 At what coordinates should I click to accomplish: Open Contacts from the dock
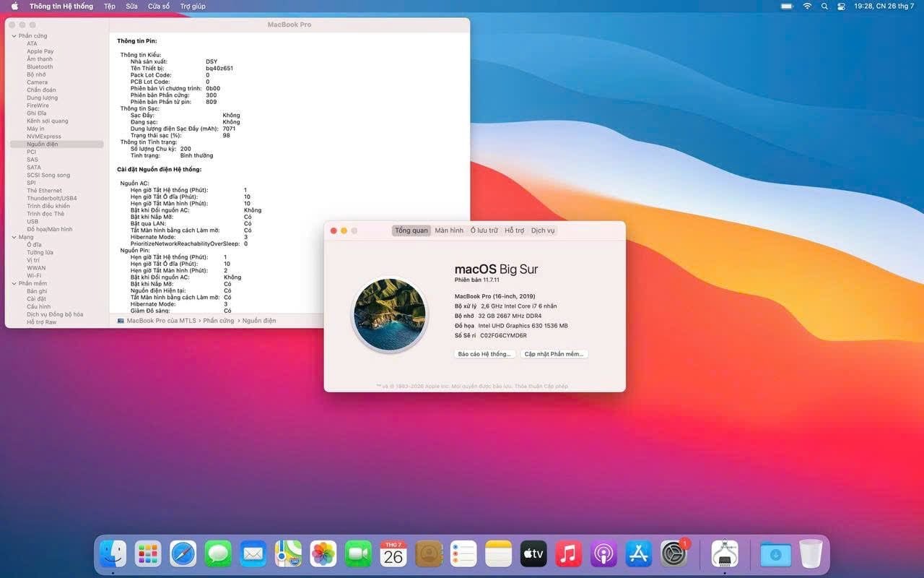(429, 554)
